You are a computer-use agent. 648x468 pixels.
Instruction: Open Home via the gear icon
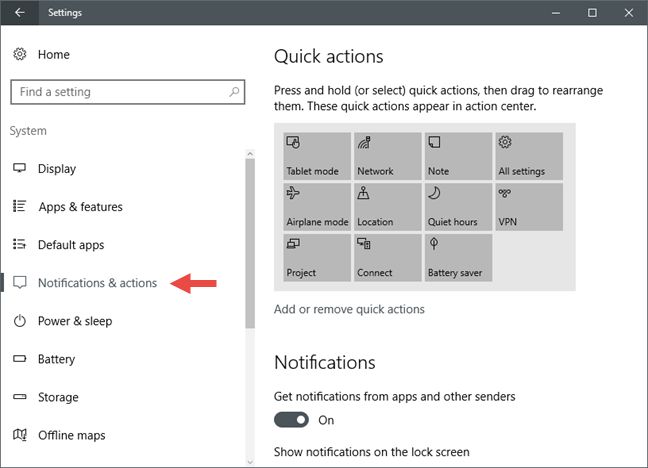coord(19,54)
